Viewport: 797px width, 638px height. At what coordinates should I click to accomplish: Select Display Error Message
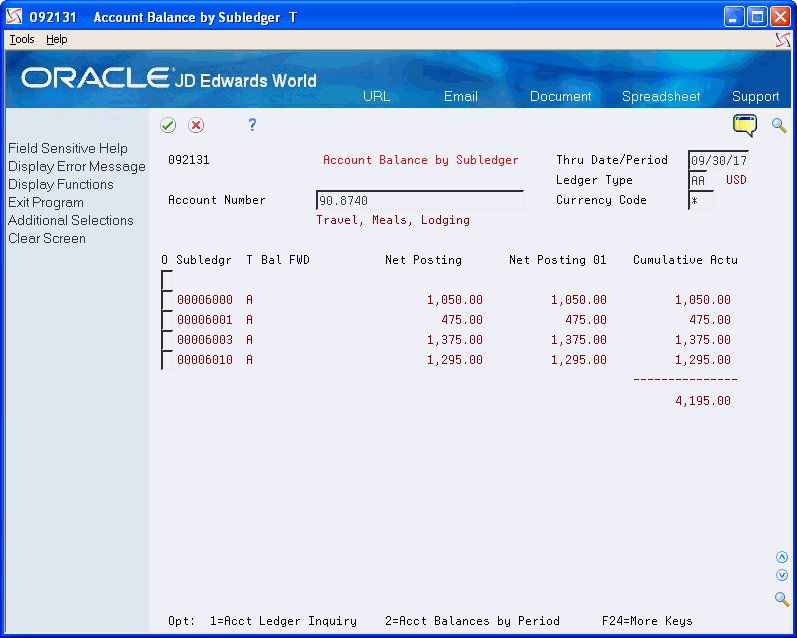pos(77,167)
